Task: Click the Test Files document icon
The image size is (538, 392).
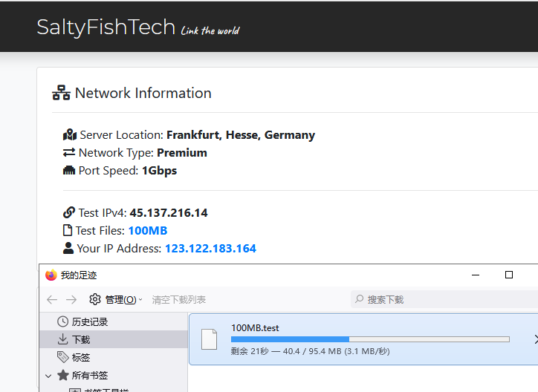Action: [68, 230]
